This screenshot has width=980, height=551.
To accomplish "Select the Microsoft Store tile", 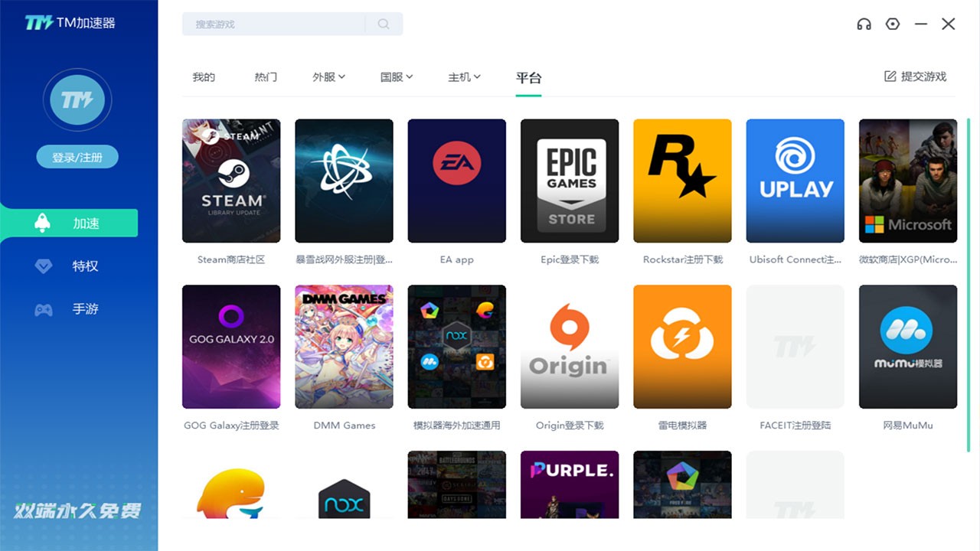I will (x=908, y=181).
